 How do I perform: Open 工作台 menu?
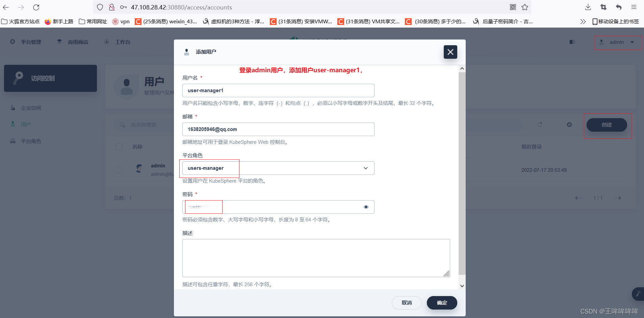(117, 42)
